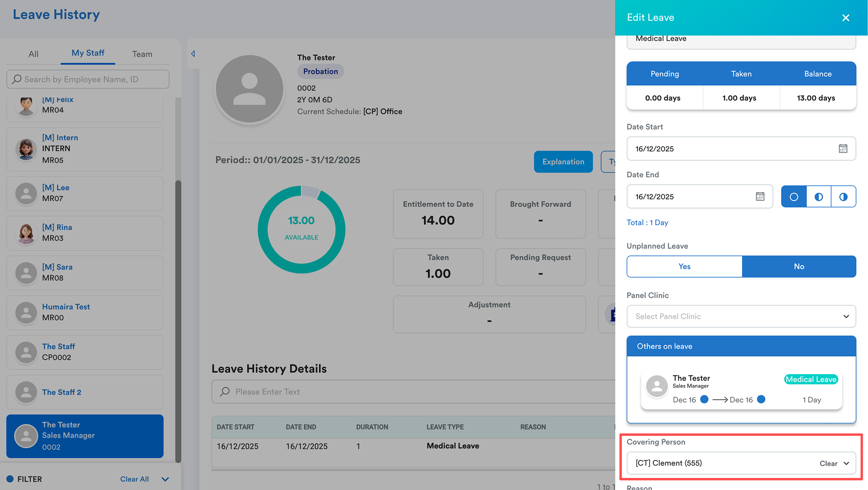868x490 pixels.
Task: Click [M] Intern's avatar in staff list
Action: [x=26, y=149]
